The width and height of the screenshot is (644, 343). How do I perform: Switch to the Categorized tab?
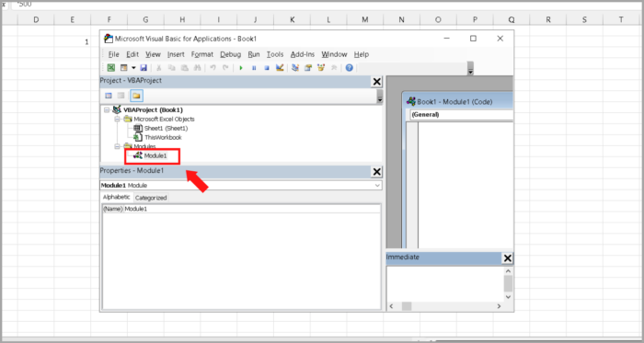coord(151,198)
